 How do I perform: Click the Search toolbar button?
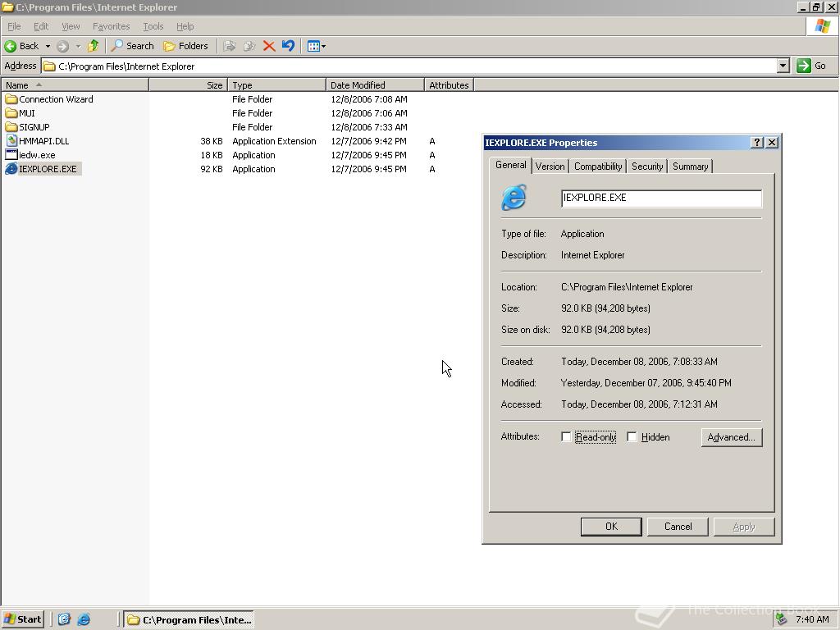133,46
